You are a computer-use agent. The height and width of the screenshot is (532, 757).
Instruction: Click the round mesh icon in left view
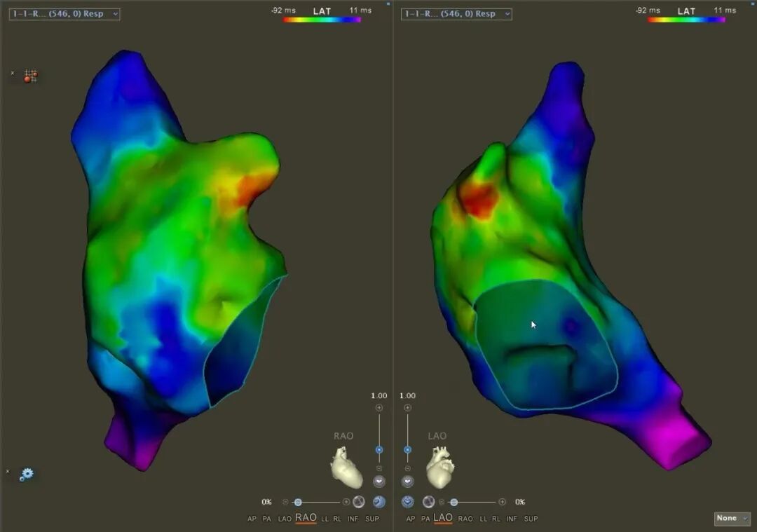click(x=359, y=502)
